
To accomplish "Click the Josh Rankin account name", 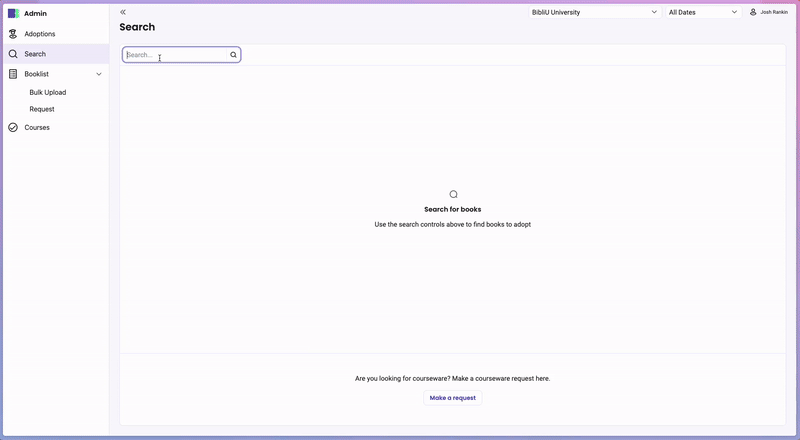I will coord(774,12).
